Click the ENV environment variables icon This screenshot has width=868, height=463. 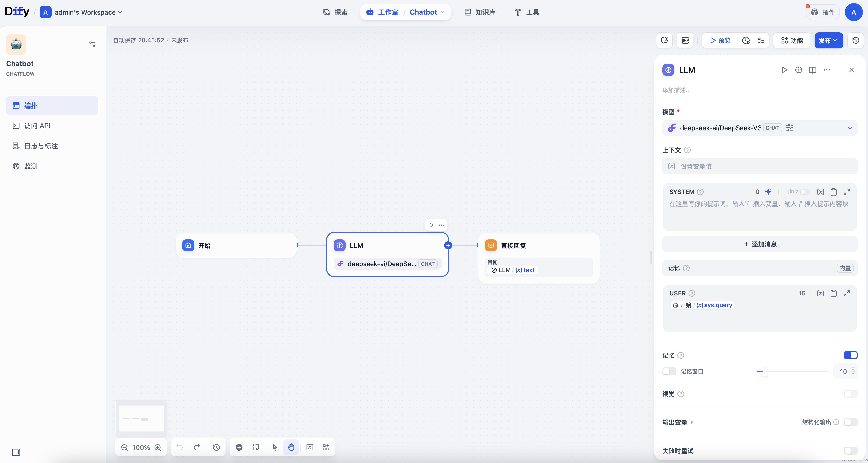(685, 40)
